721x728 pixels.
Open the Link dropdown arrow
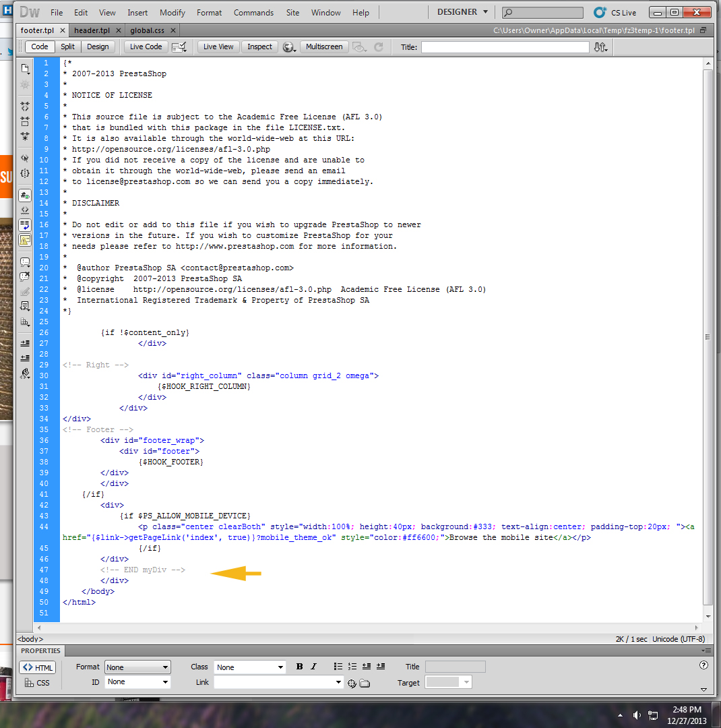[338, 682]
